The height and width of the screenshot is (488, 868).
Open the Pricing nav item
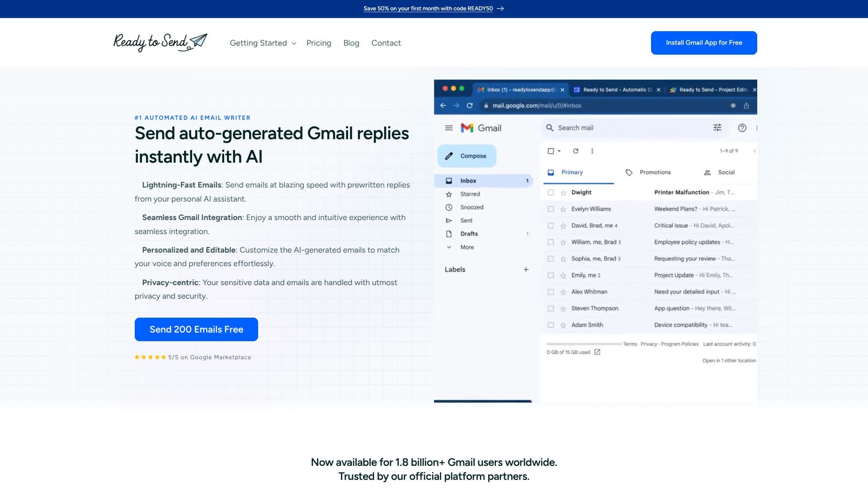coord(319,43)
